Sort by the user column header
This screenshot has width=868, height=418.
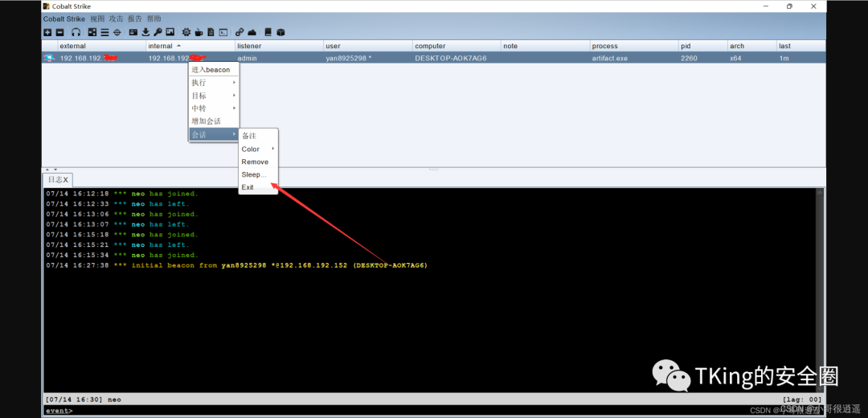point(368,46)
